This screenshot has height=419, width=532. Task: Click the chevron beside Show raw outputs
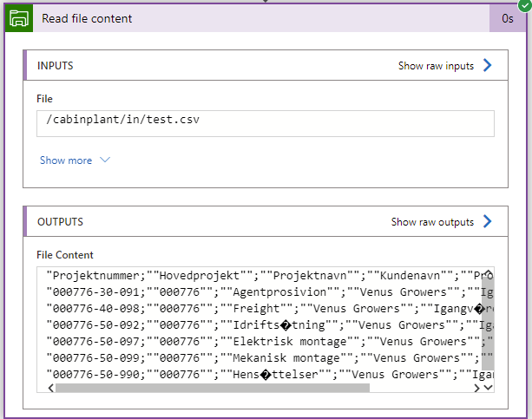coord(487,222)
